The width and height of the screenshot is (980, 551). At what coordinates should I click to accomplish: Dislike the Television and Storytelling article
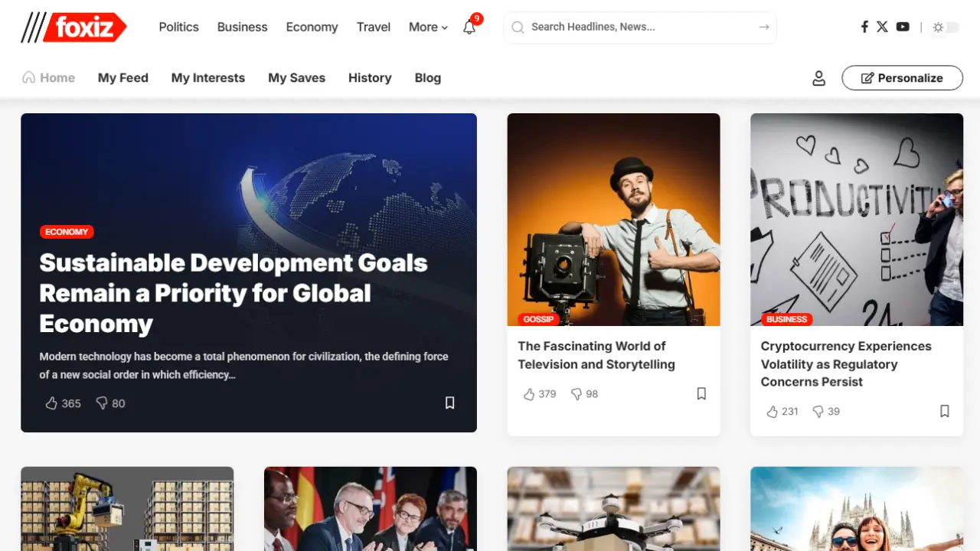coord(577,394)
